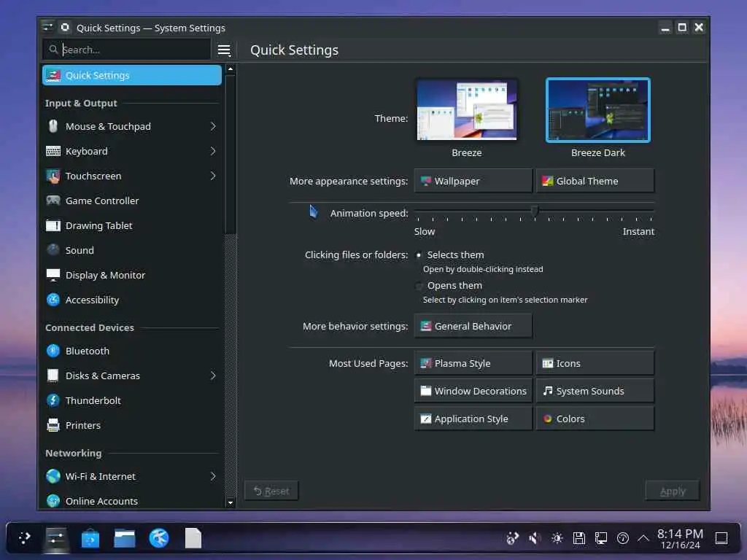The height and width of the screenshot is (560, 747).
Task: Open the clock showing 8:14 PM
Action: pyautogui.click(x=681, y=539)
